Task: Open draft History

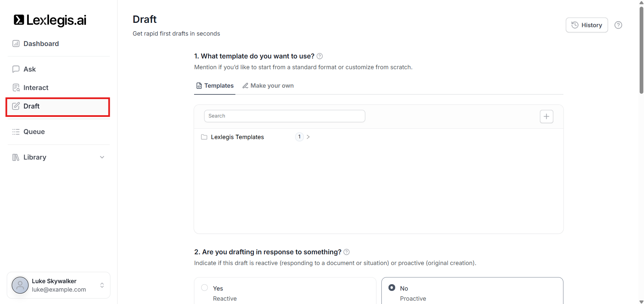Action: [587, 25]
